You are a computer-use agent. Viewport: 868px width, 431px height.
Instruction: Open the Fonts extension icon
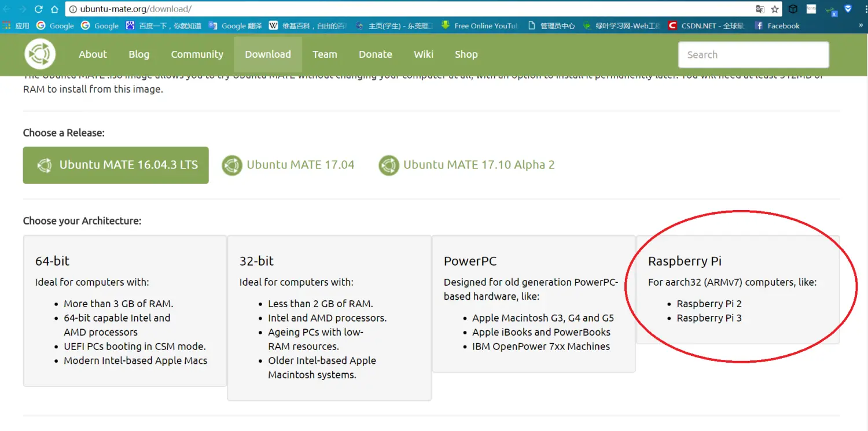pyautogui.click(x=811, y=9)
